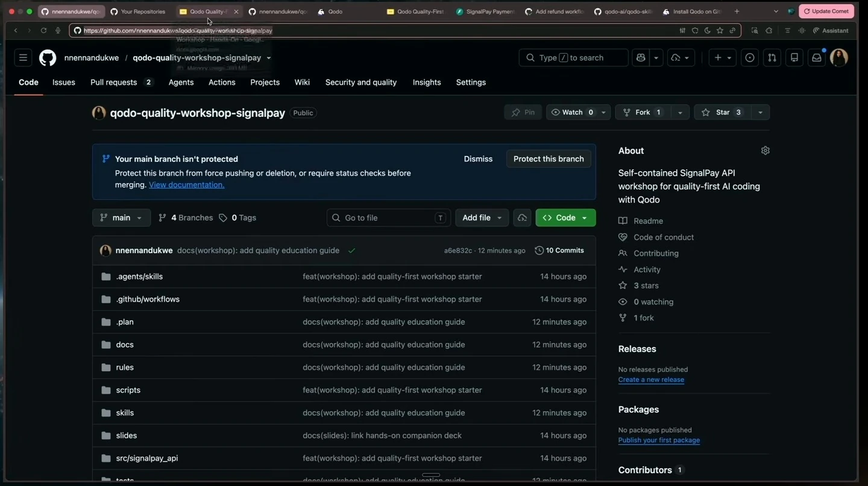Switch to the Issues tab
The image size is (868, 486).
pyautogui.click(x=64, y=83)
